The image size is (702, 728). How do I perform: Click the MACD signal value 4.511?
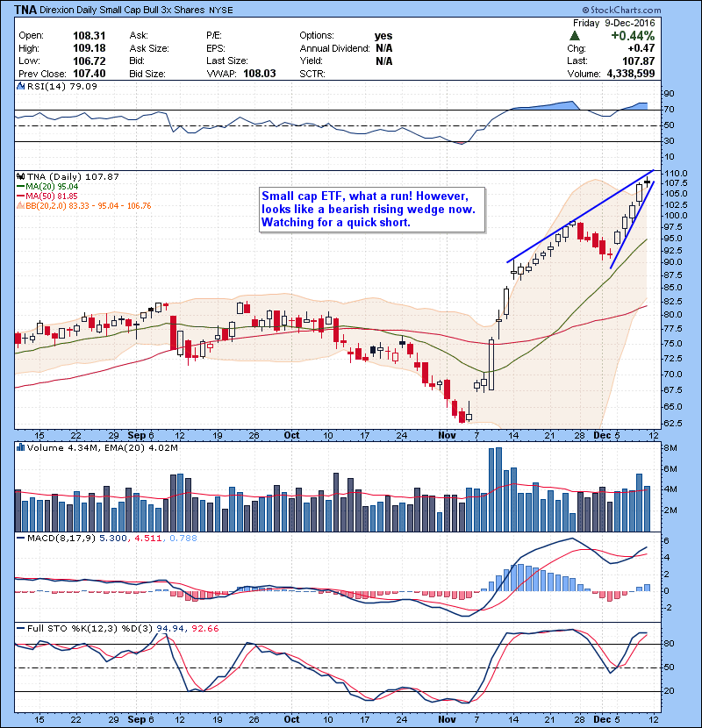click(147, 539)
